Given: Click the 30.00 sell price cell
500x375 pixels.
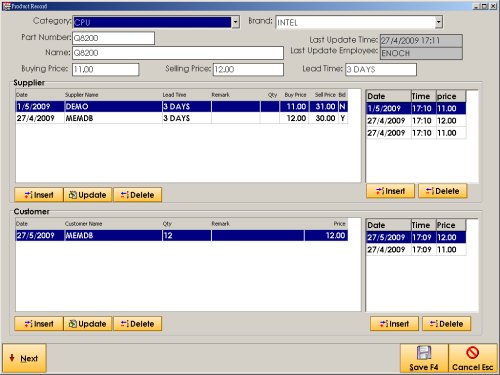Looking at the screenshot, I should (323, 118).
